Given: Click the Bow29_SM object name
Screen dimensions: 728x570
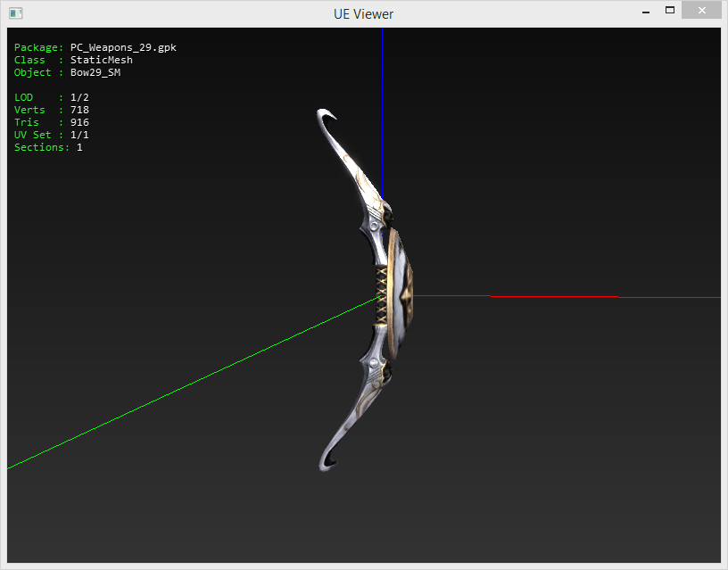Looking at the screenshot, I should tap(95, 72).
